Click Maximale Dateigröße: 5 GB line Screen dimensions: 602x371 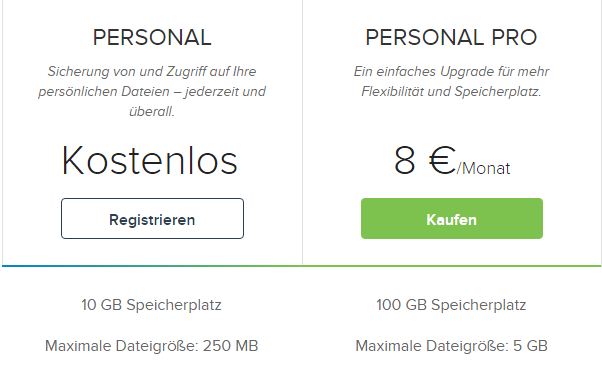point(452,346)
